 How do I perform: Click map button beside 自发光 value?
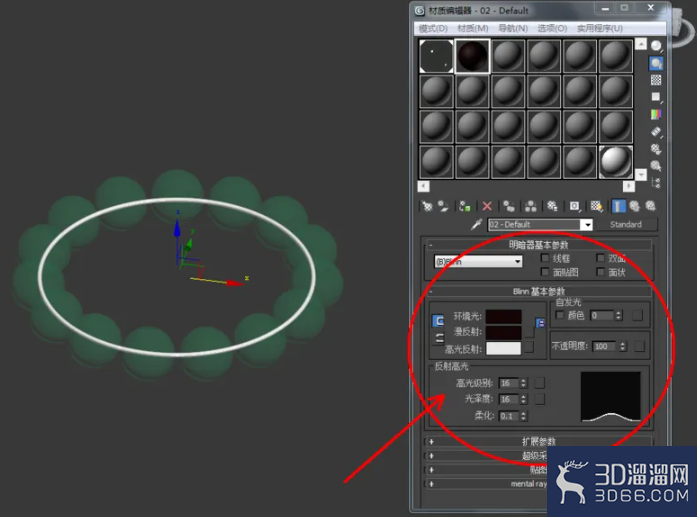coord(637,315)
